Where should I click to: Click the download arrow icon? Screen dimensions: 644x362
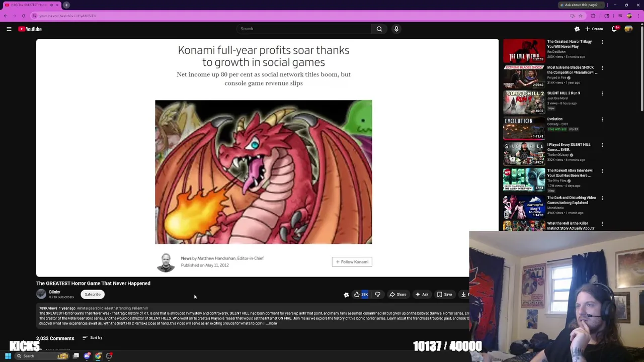[x=463, y=295]
